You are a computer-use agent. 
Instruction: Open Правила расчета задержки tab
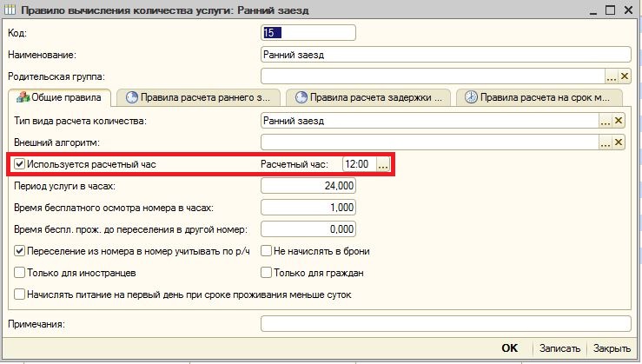pos(368,97)
